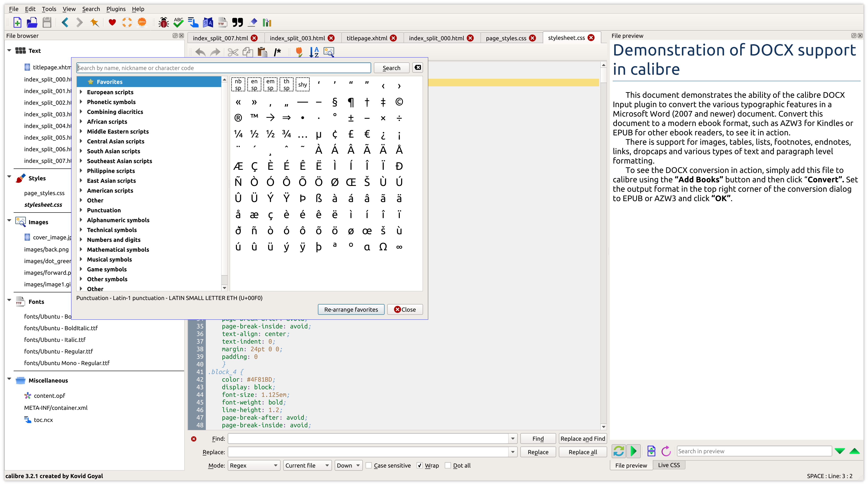868x485 pixels.
Task: Click the save floppy disk icon
Action: point(47,23)
